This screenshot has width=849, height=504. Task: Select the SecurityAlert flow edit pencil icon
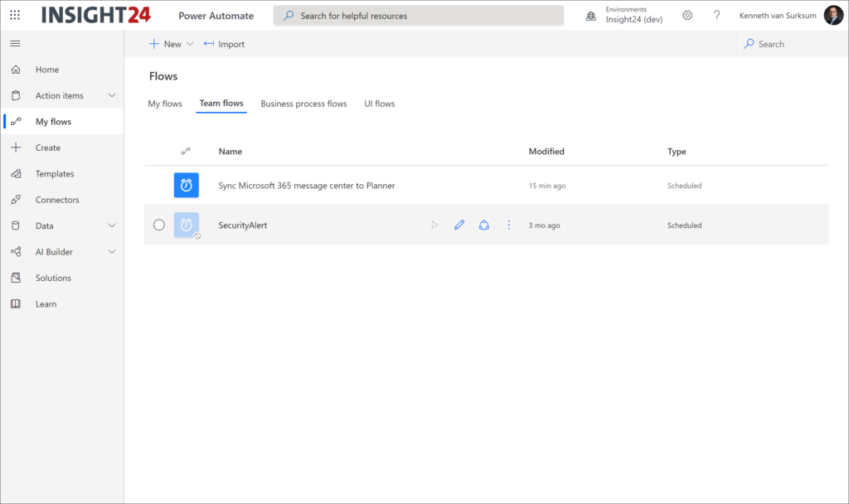pos(459,225)
